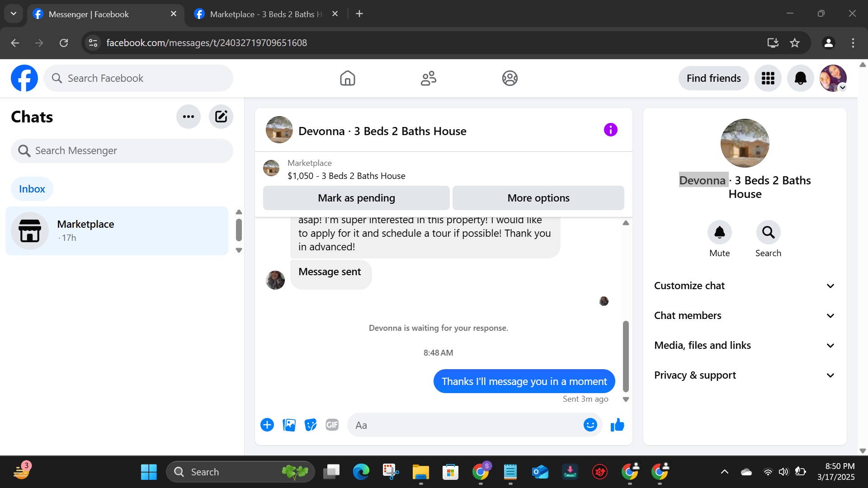This screenshot has width=868, height=488.
Task: Open conversation information purple icon
Action: coord(611,130)
